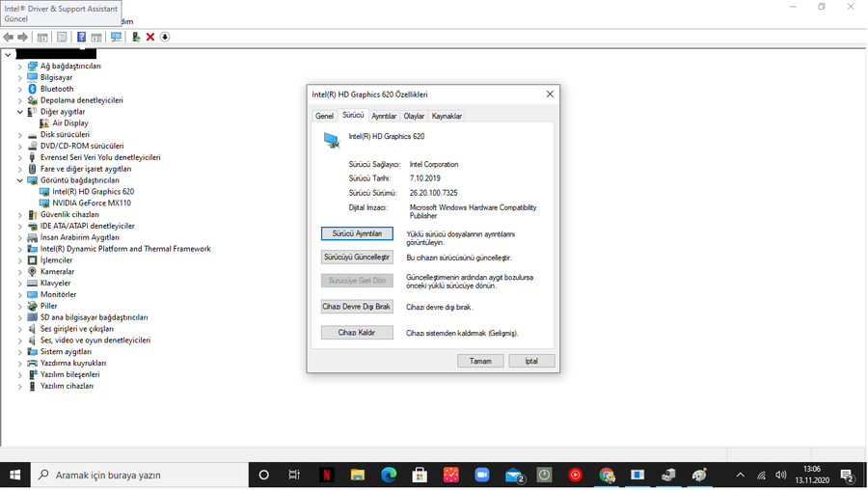The height and width of the screenshot is (490, 868).
Task: Confirm with the Tamam button
Action: [480, 361]
